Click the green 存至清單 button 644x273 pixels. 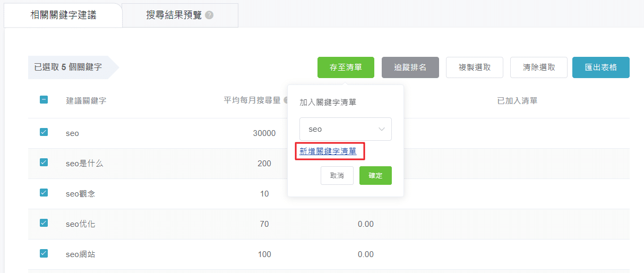(x=346, y=67)
